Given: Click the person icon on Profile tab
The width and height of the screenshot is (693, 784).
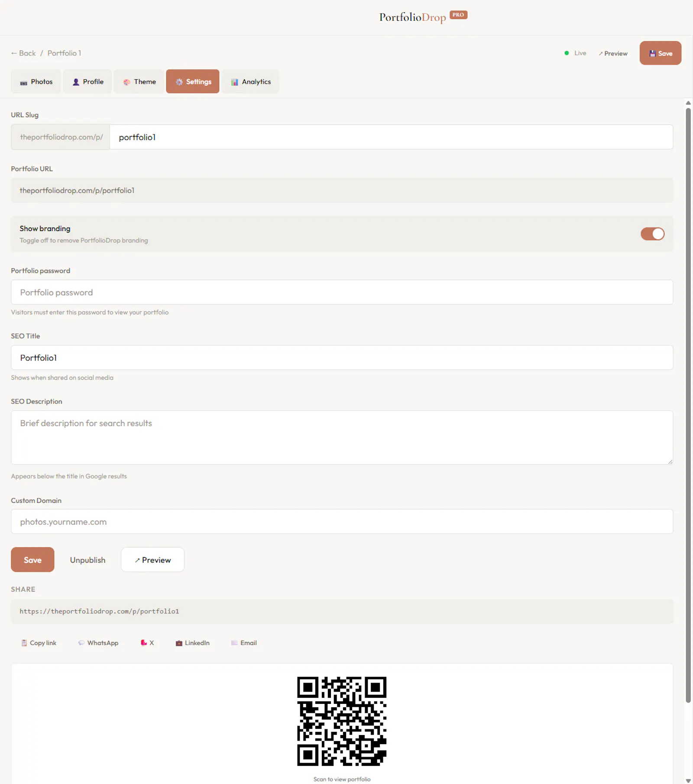Looking at the screenshot, I should coord(76,82).
